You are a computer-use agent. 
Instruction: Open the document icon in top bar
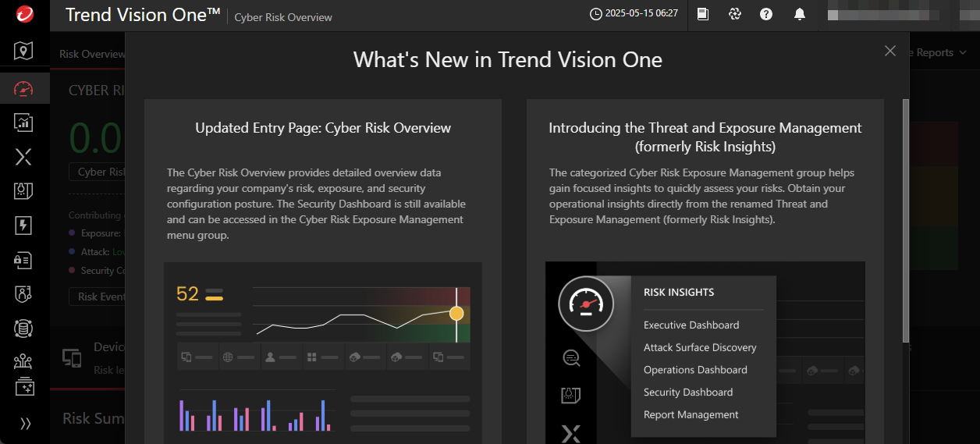[703, 14]
